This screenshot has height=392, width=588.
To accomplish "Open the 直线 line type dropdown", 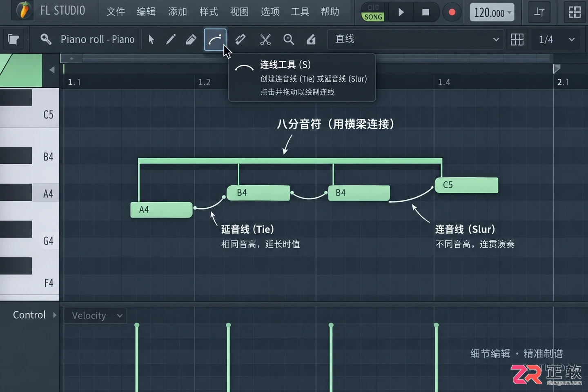I will coord(415,40).
